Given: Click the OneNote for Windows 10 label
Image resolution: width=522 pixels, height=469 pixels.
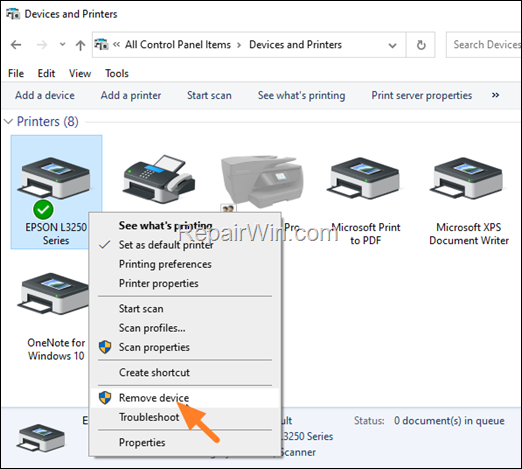Looking at the screenshot, I should 56,349.
